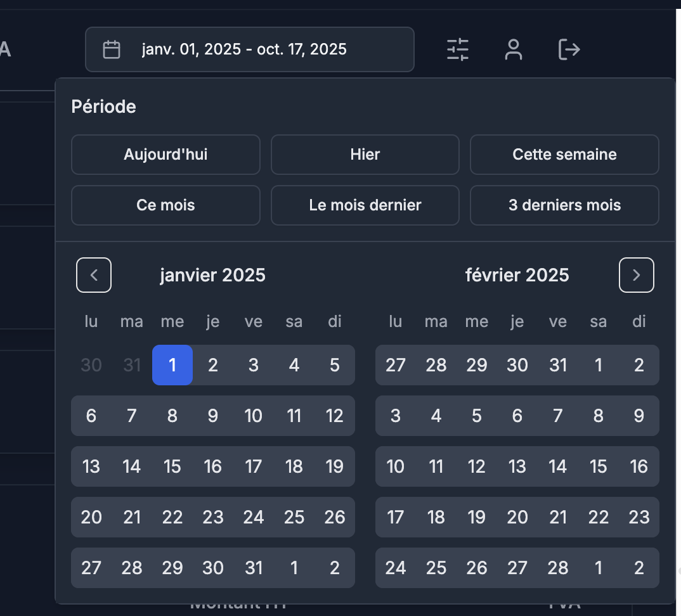681x616 pixels.
Task: Pick the Ce mois preset
Action: point(165,205)
